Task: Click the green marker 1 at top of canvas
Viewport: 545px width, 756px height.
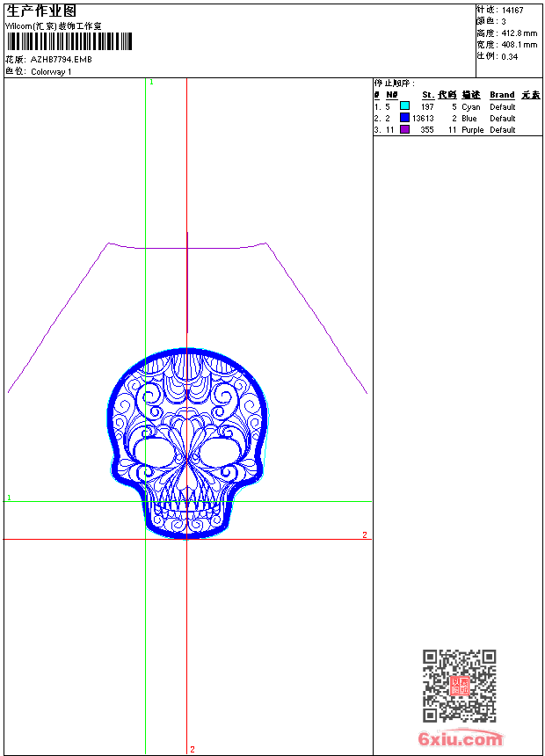Action: coord(151,82)
